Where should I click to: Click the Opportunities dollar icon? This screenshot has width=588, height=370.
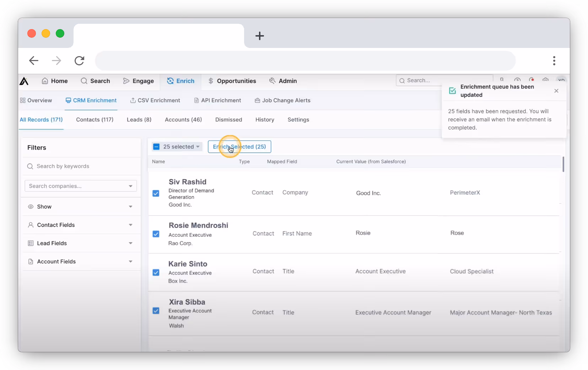point(210,81)
